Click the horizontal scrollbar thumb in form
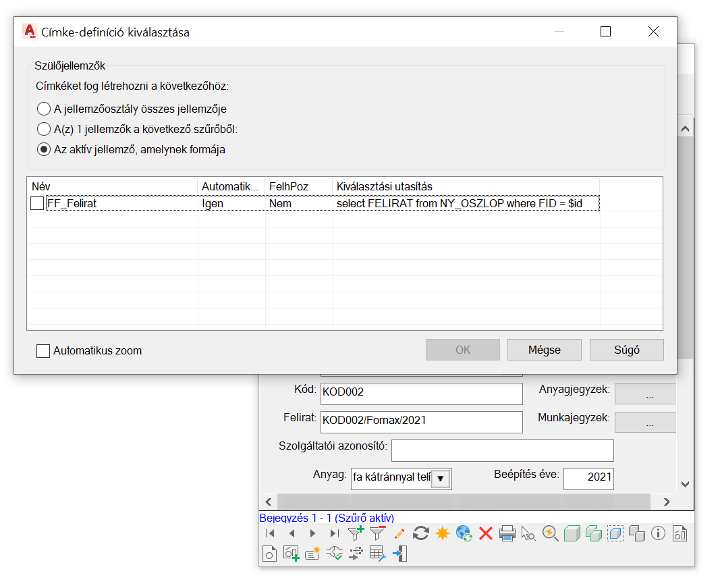 464,502
